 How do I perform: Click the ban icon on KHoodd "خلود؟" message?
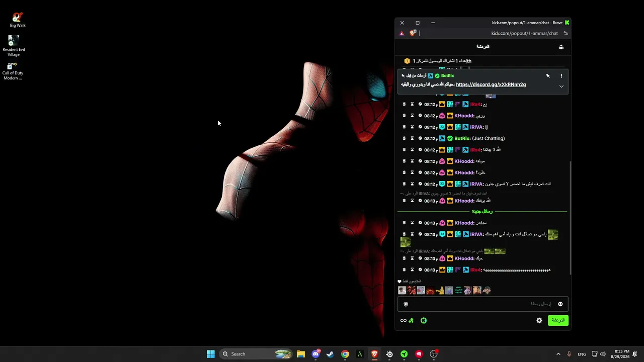pyautogui.click(x=420, y=172)
